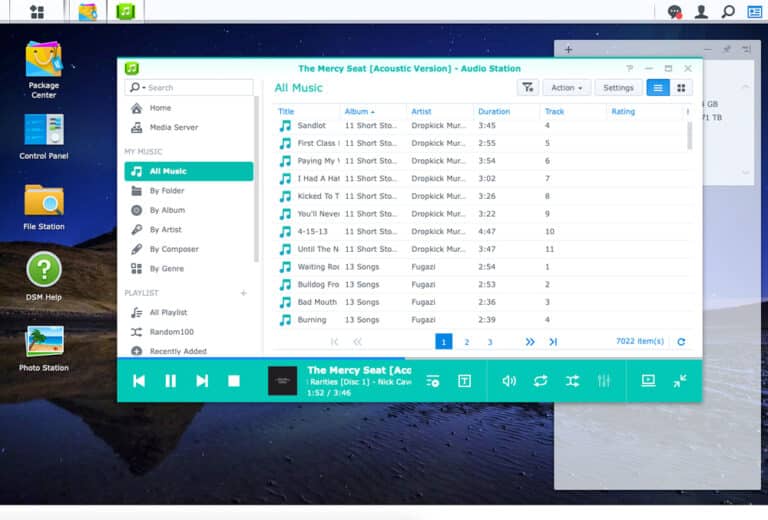Open Photo Station desktop icon
Image resolution: width=768 pixels, height=520 pixels.
click(x=44, y=349)
